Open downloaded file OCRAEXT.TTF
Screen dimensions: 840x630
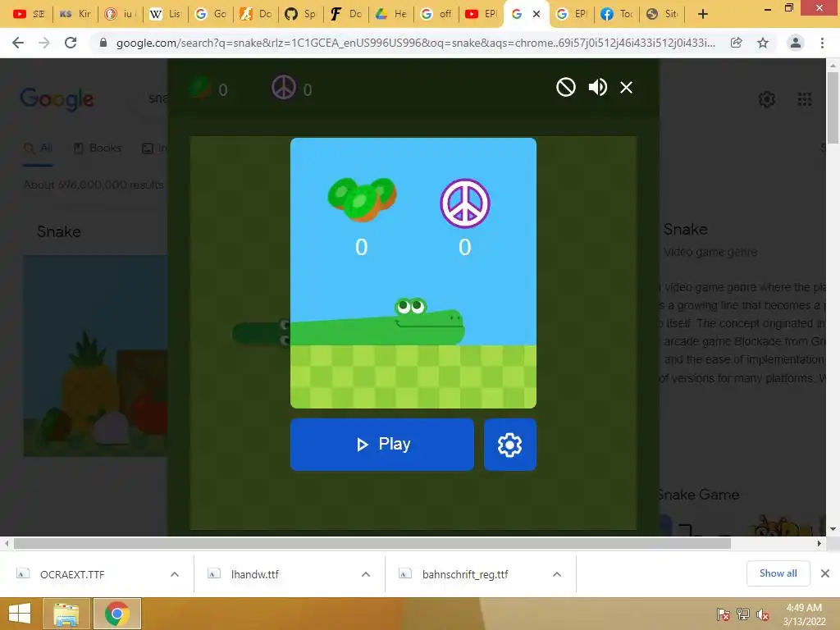coord(72,574)
